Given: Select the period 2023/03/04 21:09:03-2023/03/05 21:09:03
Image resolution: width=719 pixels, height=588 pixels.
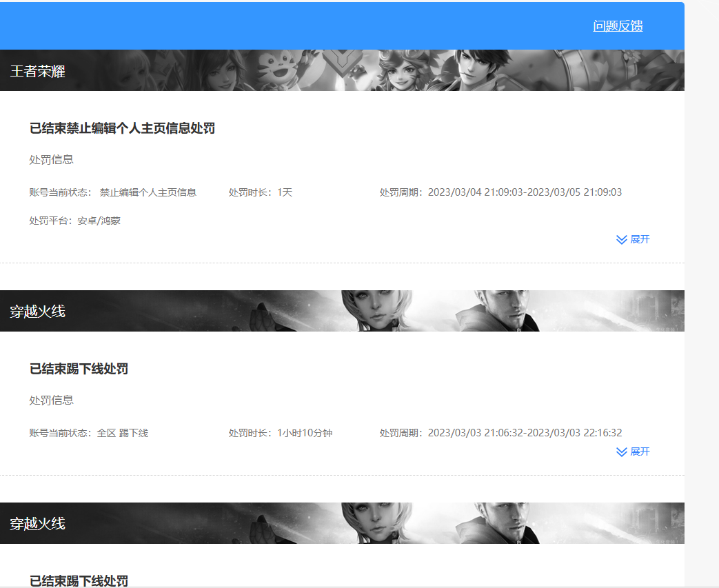Looking at the screenshot, I should (525, 192).
